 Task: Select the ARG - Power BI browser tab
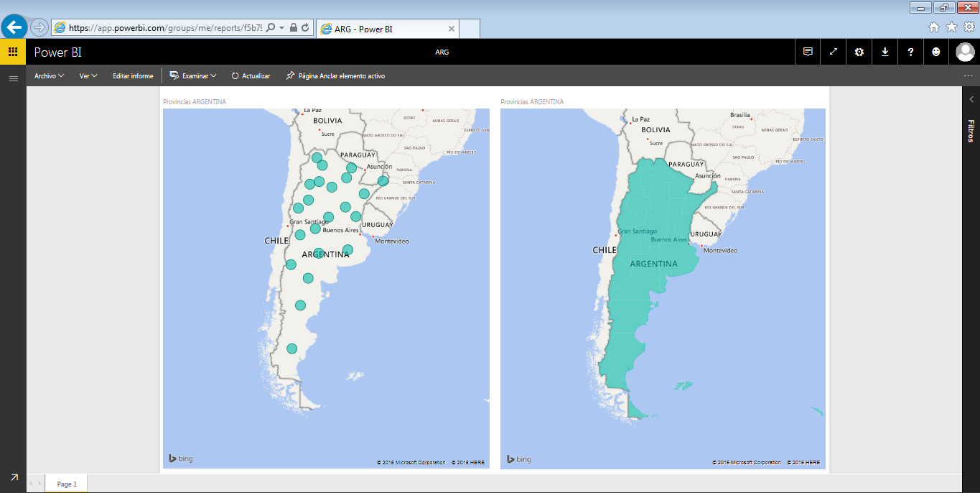(x=388, y=29)
